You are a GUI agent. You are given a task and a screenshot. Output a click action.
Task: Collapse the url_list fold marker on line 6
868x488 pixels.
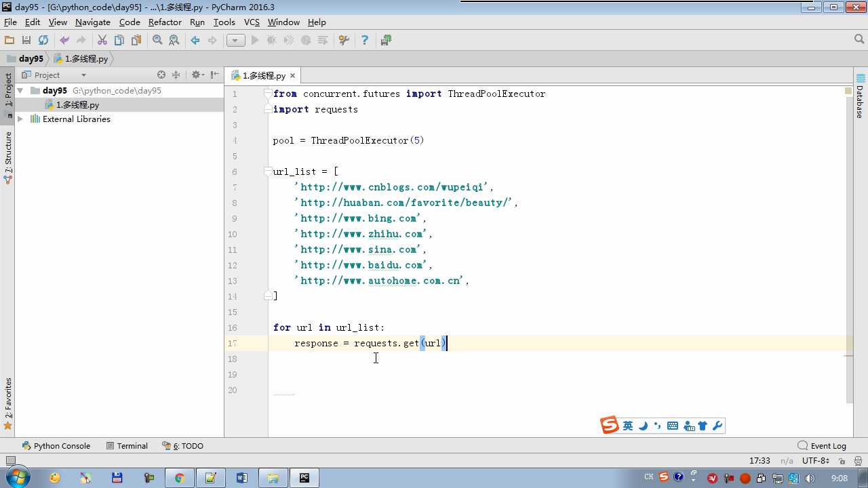(268, 171)
